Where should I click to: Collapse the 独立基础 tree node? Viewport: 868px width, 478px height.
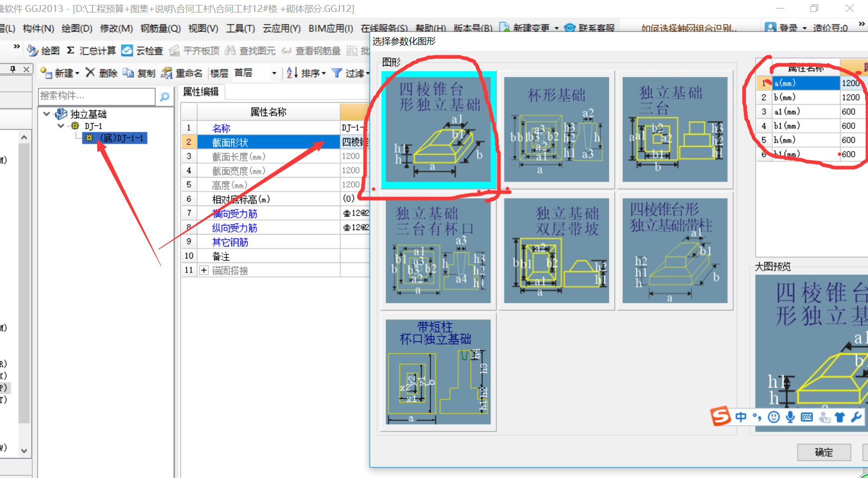pos(46,114)
